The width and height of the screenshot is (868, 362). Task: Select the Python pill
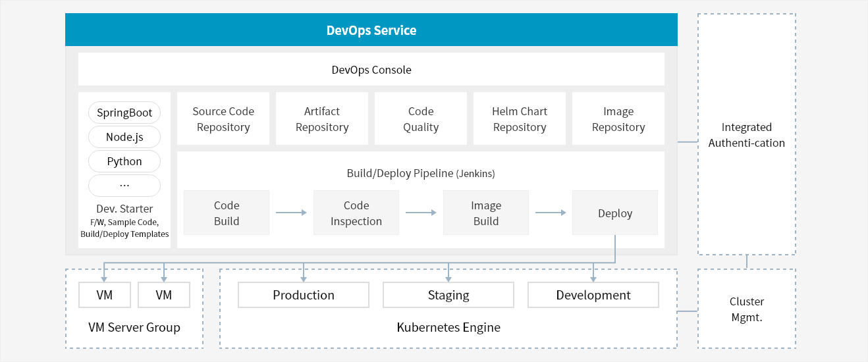click(124, 161)
